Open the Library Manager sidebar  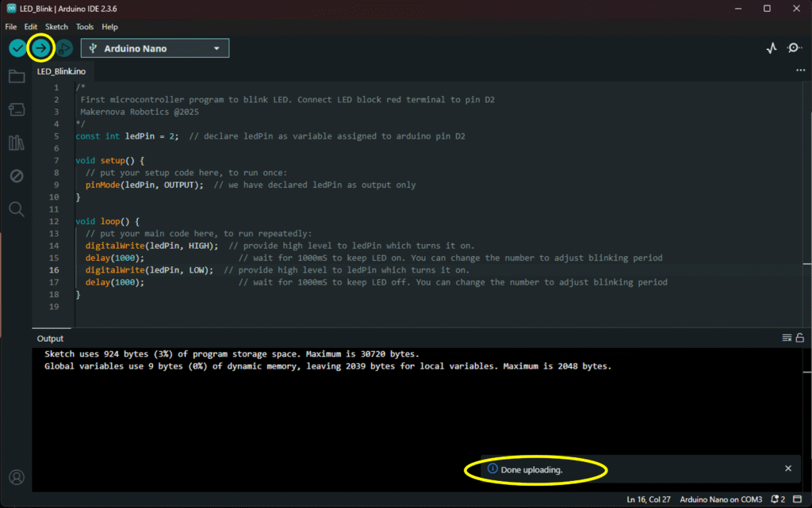(16, 143)
